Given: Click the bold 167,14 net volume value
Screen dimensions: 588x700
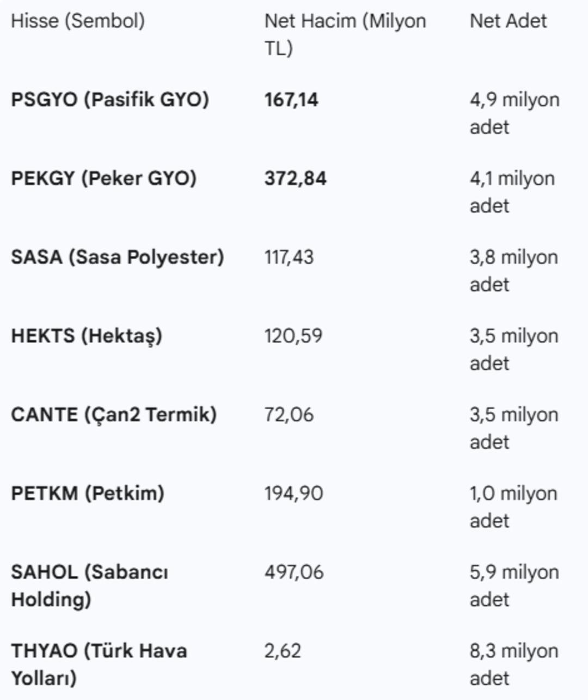Looking at the screenshot, I should pyautogui.click(x=291, y=100).
